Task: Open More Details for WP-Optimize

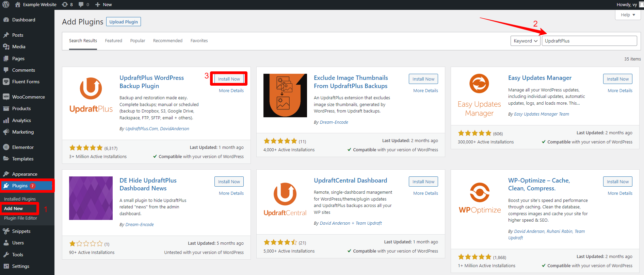Action: pyautogui.click(x=620, y=193)
